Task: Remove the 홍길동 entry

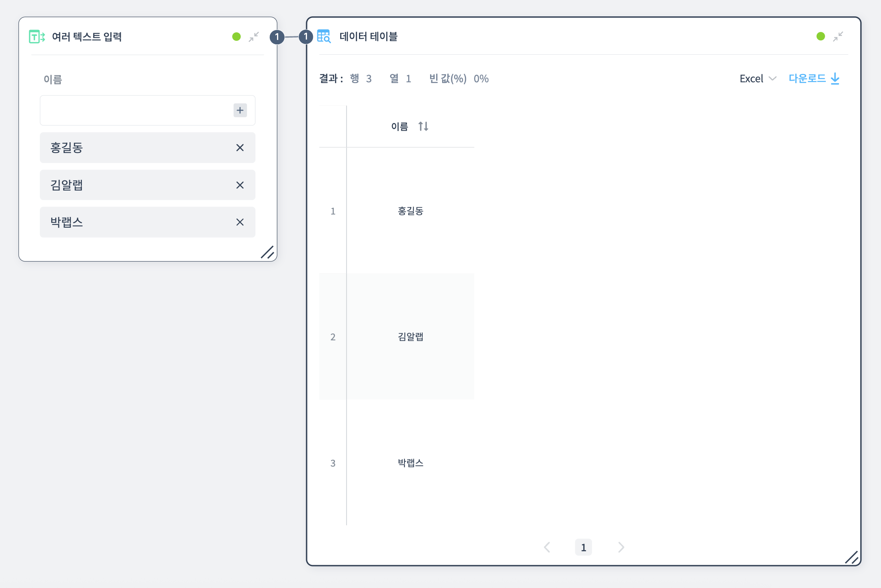Action: coord(240,147)
